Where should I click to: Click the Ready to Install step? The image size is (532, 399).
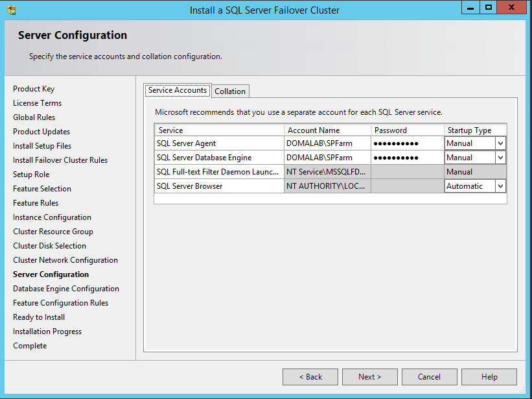pyautogui.click(x=39, y=317)
